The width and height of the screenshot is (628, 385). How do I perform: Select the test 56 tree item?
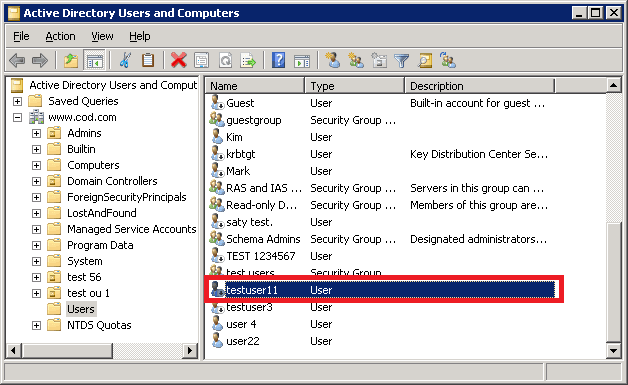point(84,277)
